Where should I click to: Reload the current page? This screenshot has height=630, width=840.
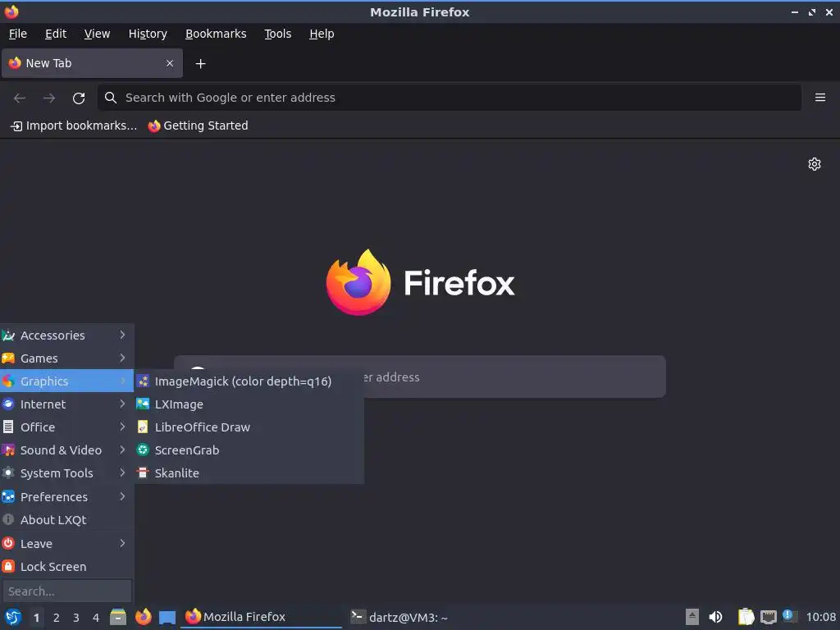tap(79, 98)
